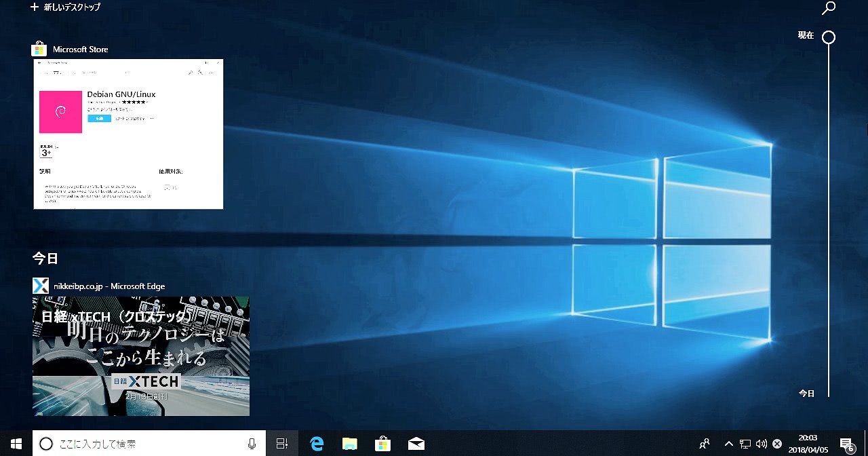Click the timeline search magnifier icon
Image resolution: width=868 pixels, height=456 pixels.
(x=828, y=8)
